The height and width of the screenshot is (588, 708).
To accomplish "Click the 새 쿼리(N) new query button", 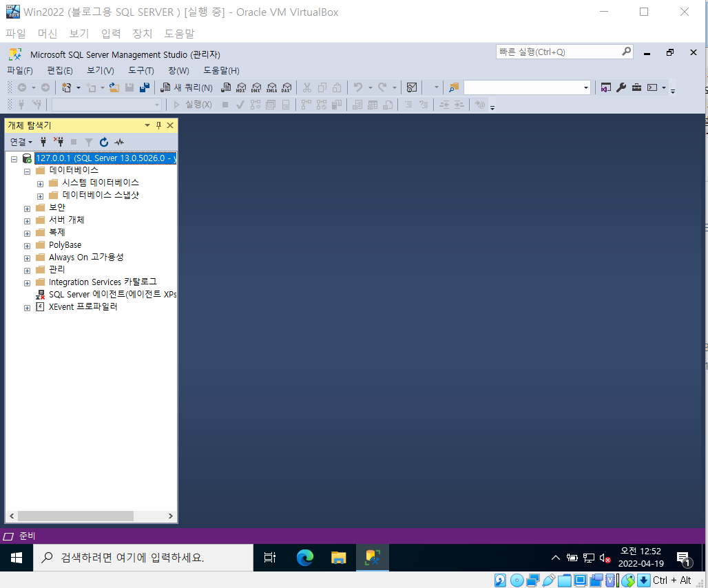I will point(187,87).
